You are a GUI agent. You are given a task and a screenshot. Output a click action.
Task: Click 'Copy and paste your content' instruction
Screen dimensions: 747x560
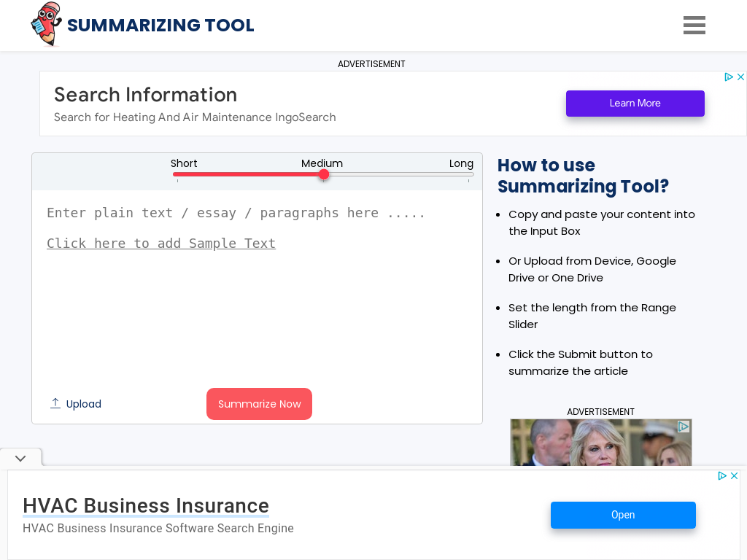[602, 222]
